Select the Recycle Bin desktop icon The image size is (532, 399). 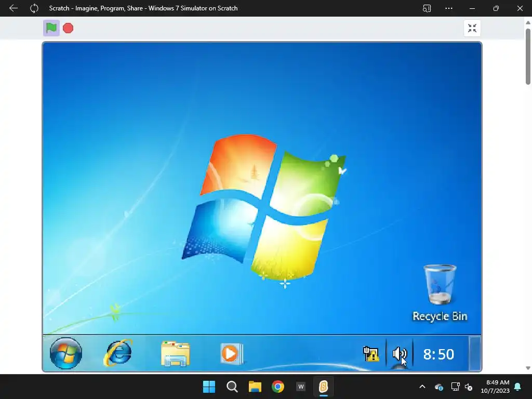[440, 293]
